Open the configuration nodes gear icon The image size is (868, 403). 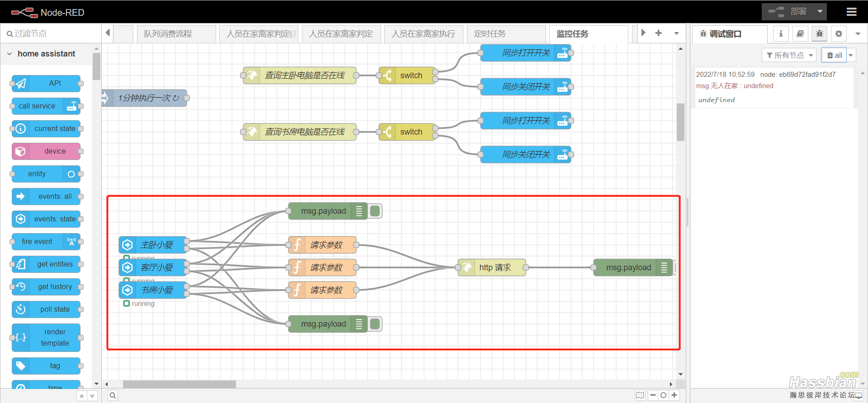pos(839,33)
